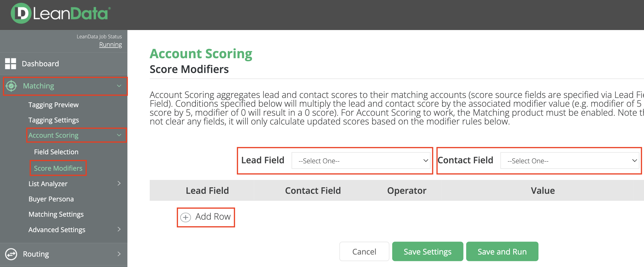Click the Add Row plus icon
The image size is (644, 267).
[x=185, y=217]
